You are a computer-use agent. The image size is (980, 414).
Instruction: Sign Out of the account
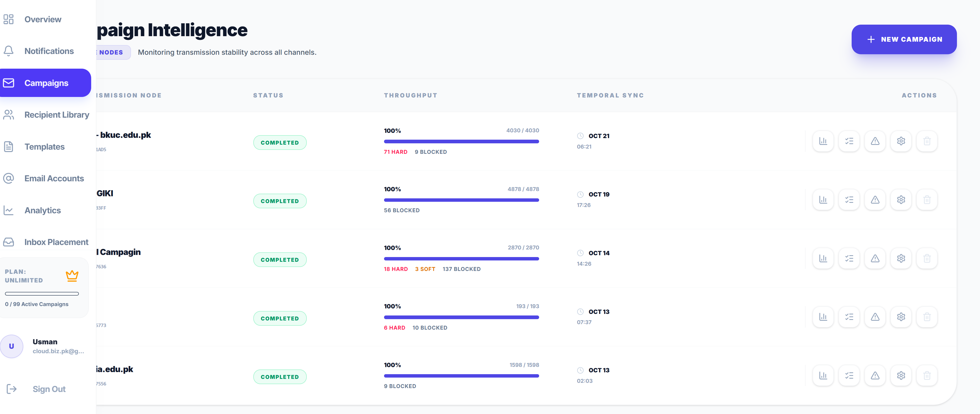(36, 389)
